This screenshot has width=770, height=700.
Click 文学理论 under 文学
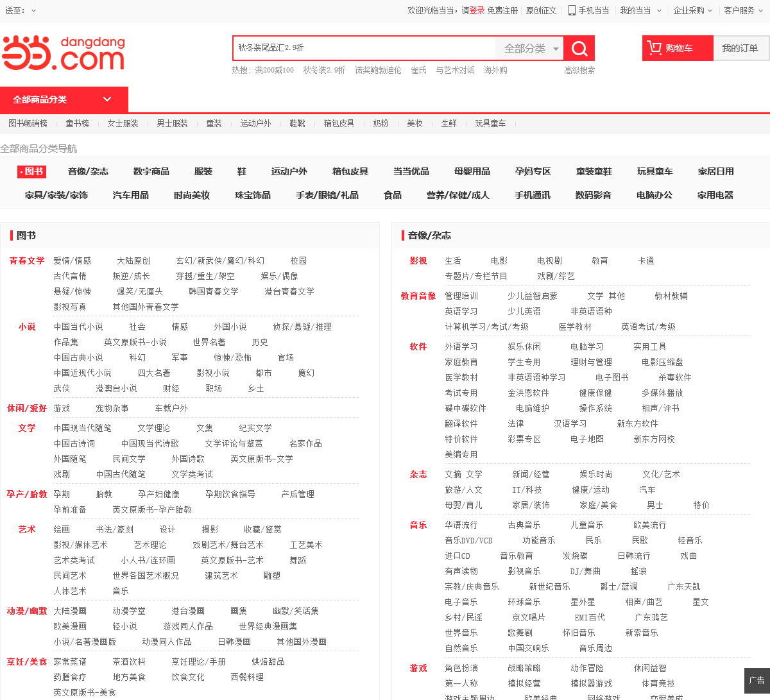[x=154, y=428]
